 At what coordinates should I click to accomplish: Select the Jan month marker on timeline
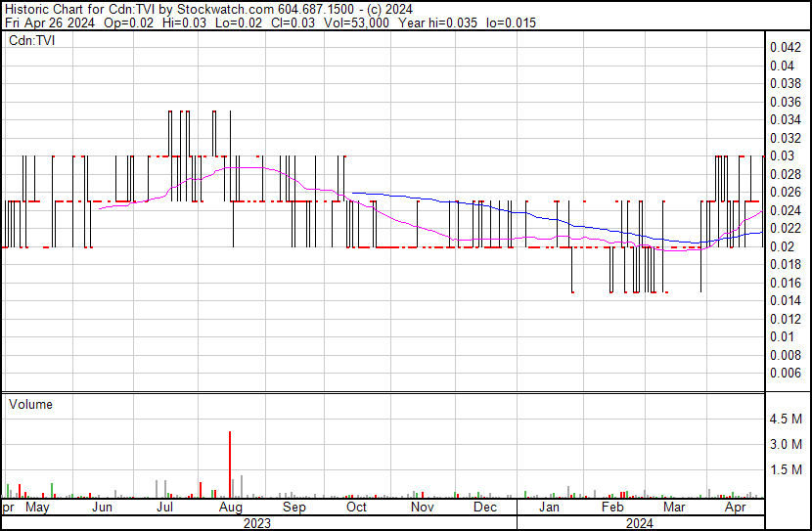click(x=549, y=508)
